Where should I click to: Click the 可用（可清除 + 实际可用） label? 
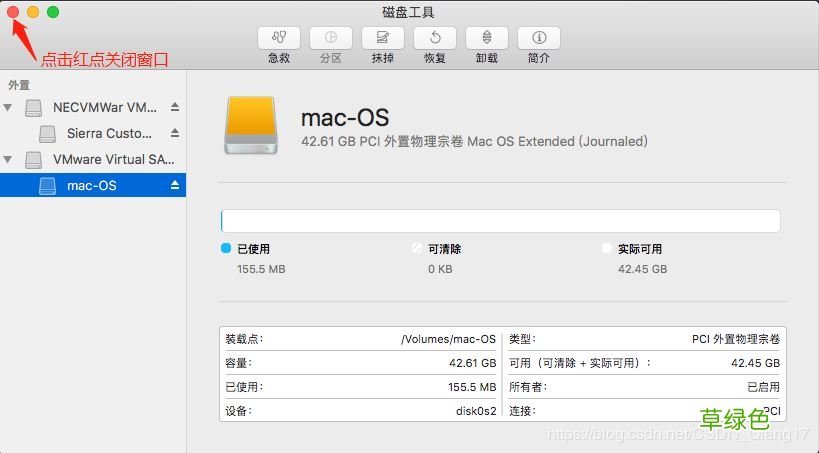coord(580,363)
